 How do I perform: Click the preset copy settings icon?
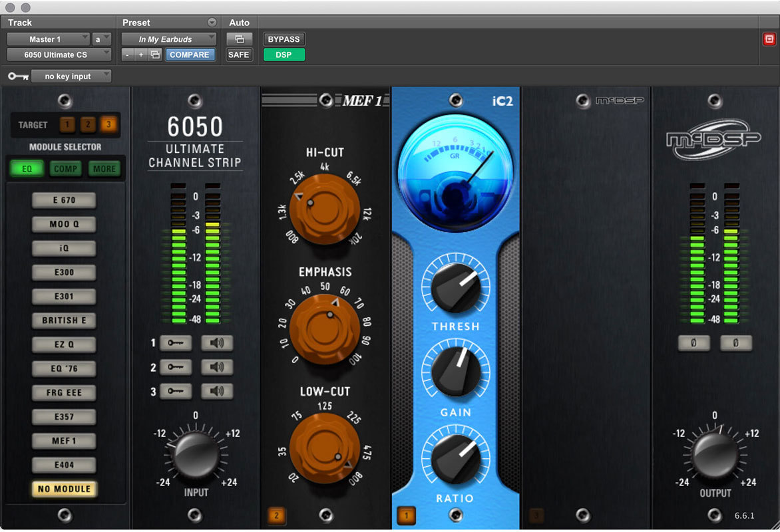tap(155, 55)
